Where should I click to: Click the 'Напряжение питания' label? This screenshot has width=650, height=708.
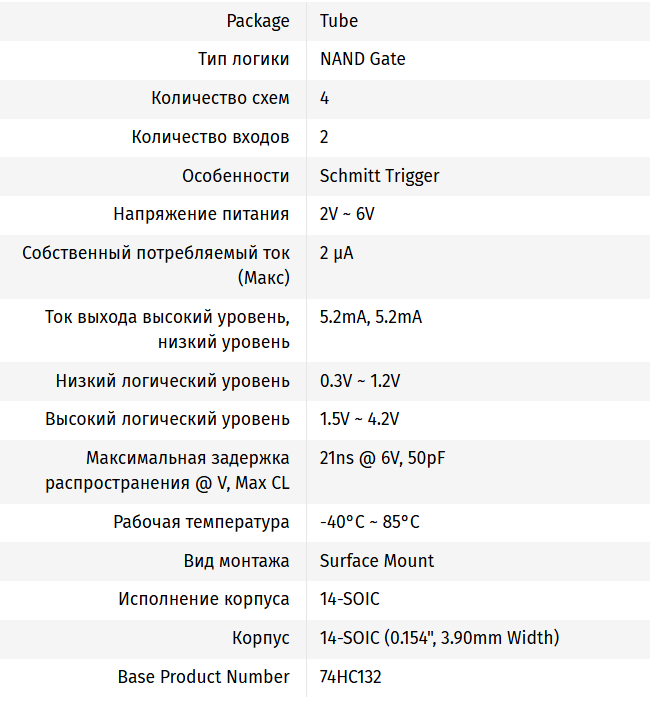[x=201, y=214]
